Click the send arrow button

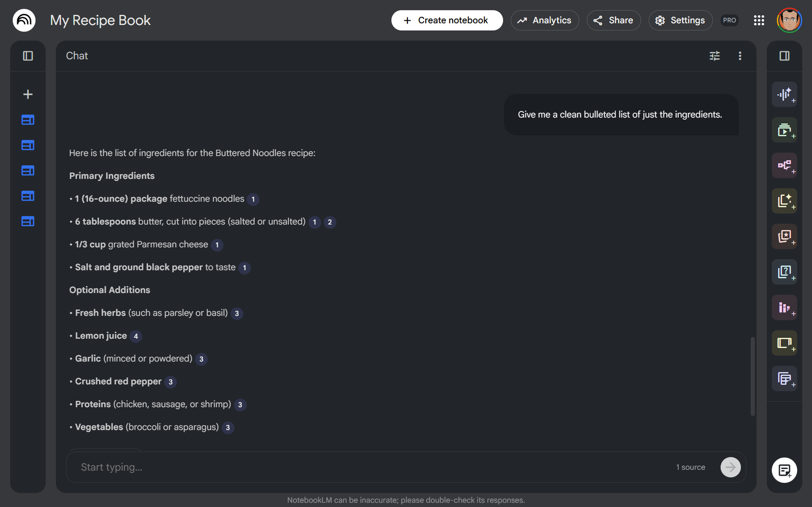pyautogui.click(x=730, y=467)
